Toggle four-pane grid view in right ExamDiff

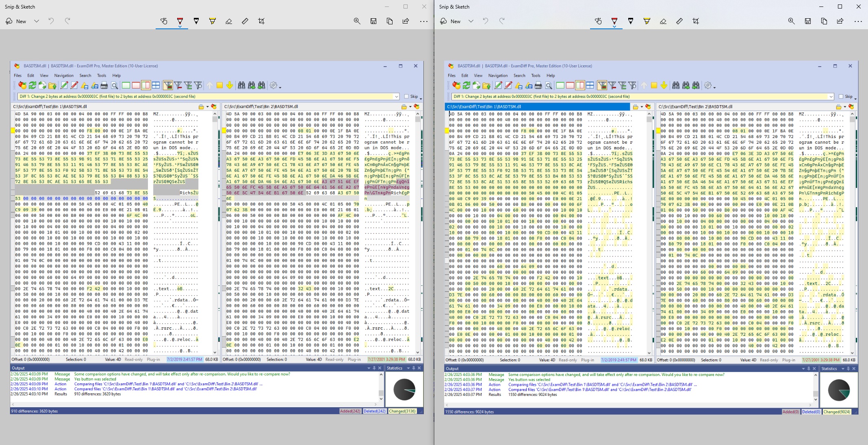(590, 85)
